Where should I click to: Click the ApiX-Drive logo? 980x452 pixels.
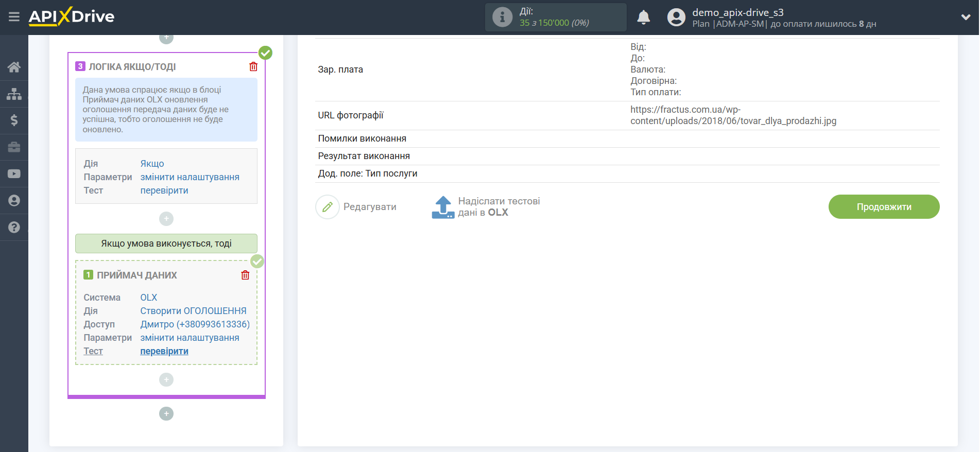tap(72, 16)
